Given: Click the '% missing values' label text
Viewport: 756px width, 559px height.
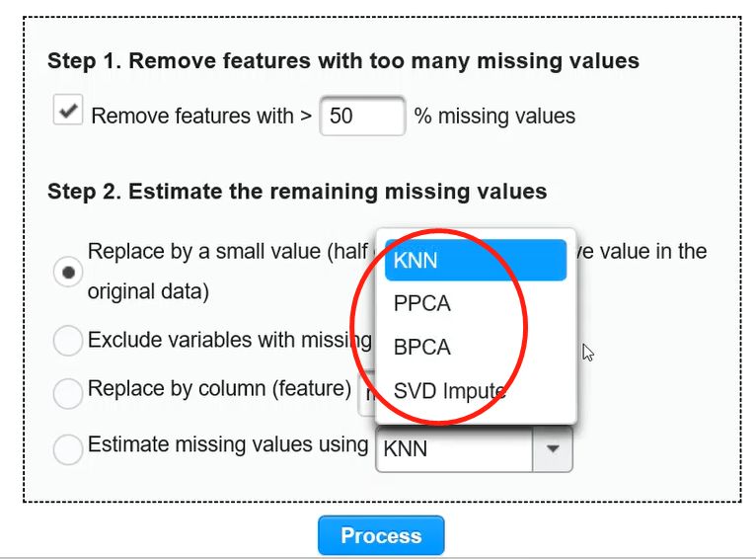Looking at the screenshot, I should coord(494,117).
